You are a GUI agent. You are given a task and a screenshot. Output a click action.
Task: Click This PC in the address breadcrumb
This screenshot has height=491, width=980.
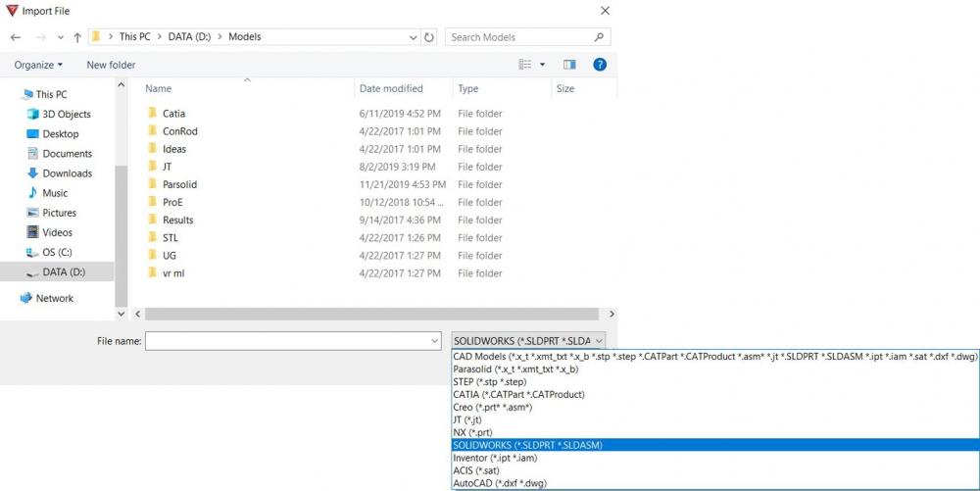(x=134, y=37)
